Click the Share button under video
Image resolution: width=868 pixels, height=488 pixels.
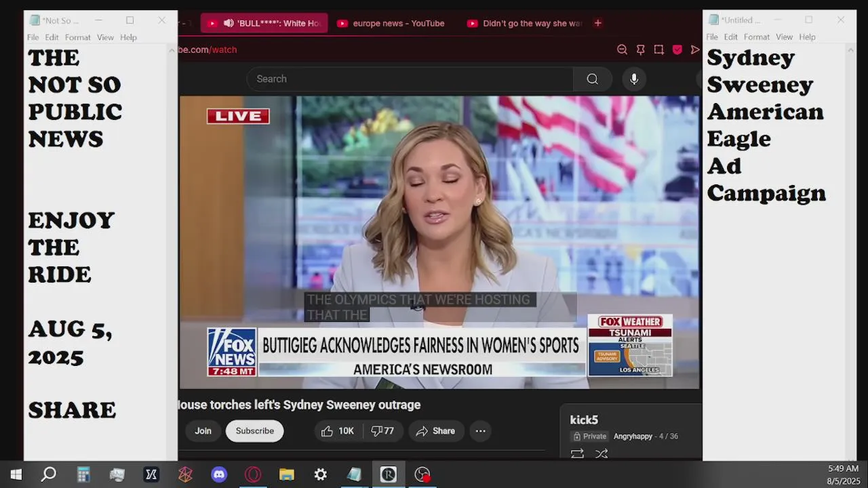click(435, 431)
